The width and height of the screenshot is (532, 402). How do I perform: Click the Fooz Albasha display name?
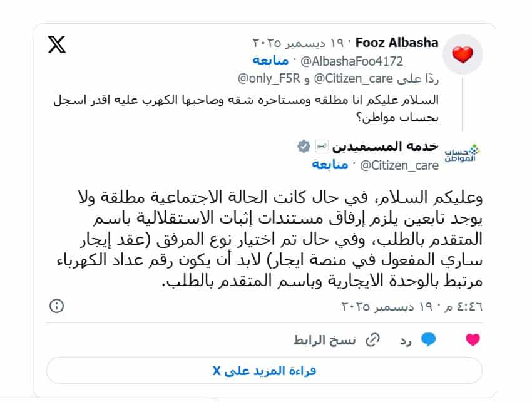pos(397,43)
